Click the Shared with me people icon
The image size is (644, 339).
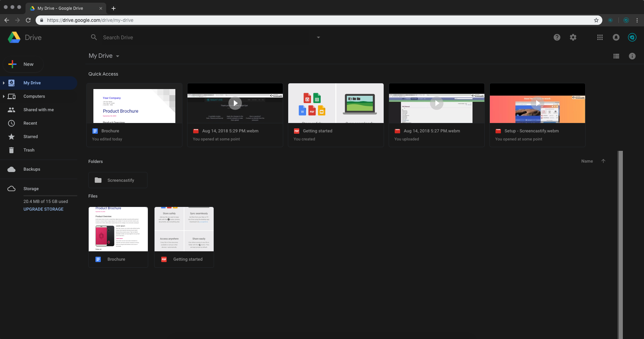click(11, 110)
